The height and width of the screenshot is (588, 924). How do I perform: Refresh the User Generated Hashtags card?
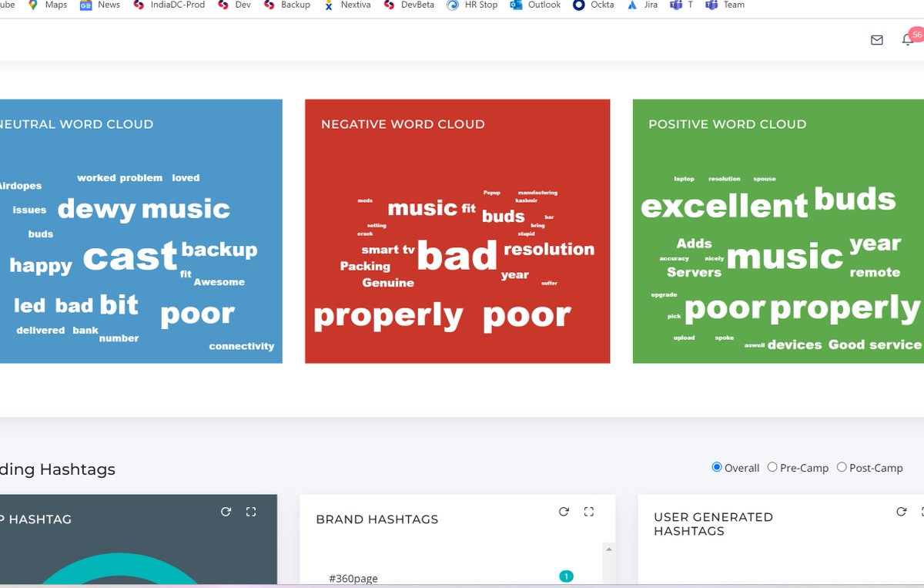coord(902,512)
